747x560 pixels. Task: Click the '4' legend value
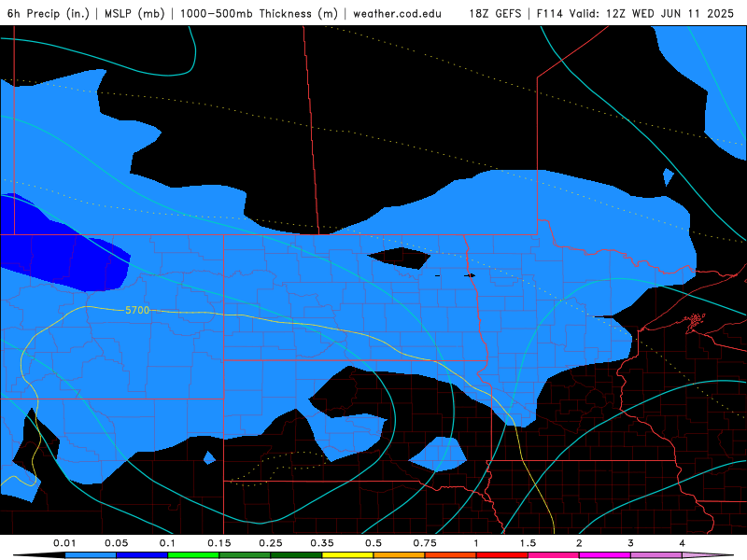pyautogui.click(x=682, y=543)
